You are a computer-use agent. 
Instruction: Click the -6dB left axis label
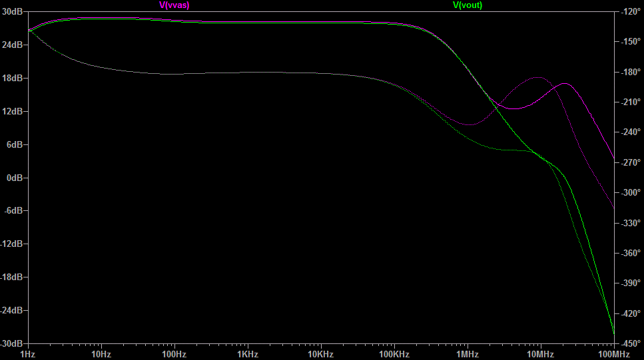point(13,210)
